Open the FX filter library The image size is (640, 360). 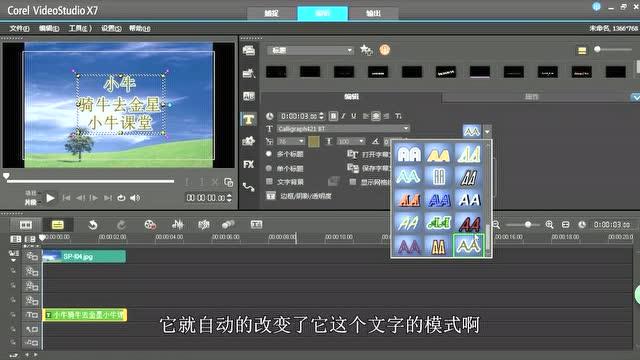(x=249, y=164)
